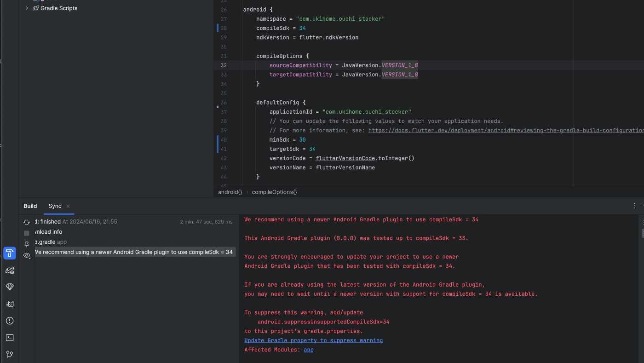Open the app affected module link
The image size is (644, 363).
click(309, 350)
